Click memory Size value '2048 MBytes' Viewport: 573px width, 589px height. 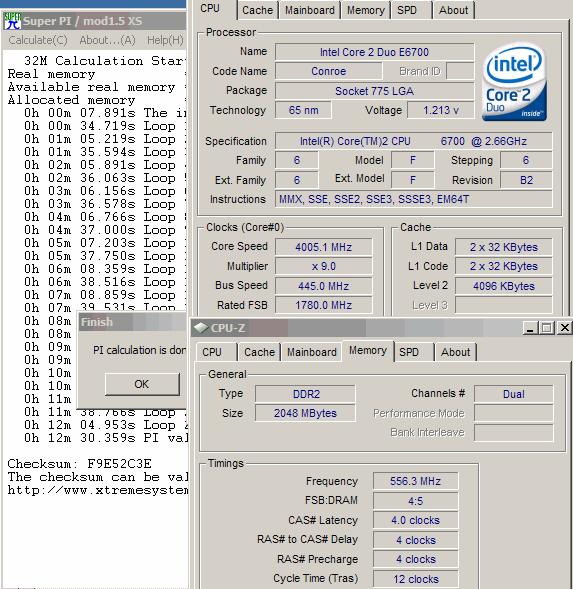tap(305, 413)
